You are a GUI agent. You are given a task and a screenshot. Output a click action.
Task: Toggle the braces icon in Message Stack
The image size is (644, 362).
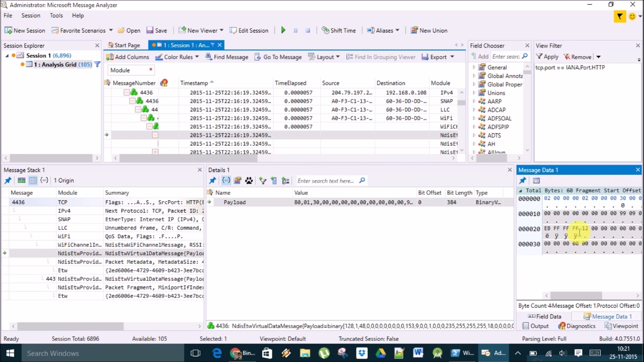tap(44, 181)
